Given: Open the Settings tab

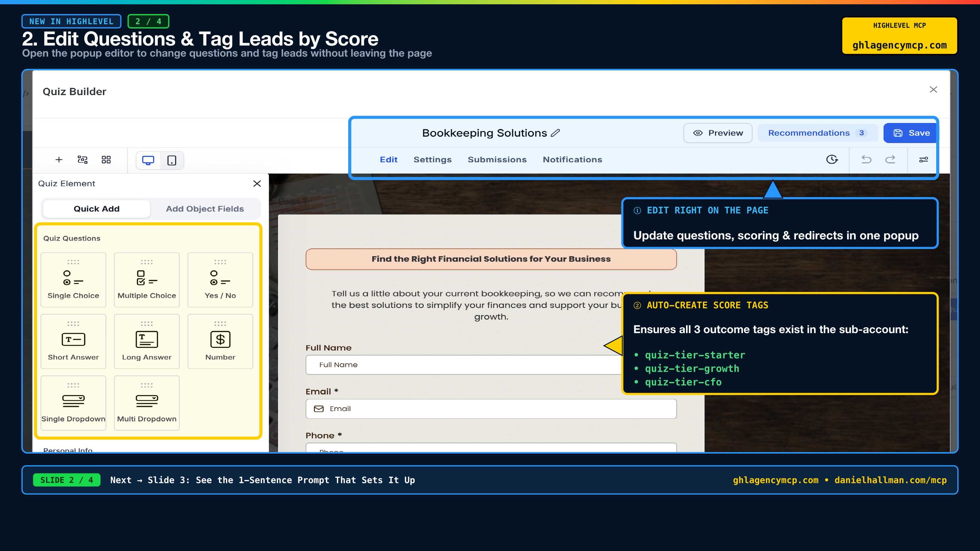Looking at the screenshot, I should click(432, 159).
